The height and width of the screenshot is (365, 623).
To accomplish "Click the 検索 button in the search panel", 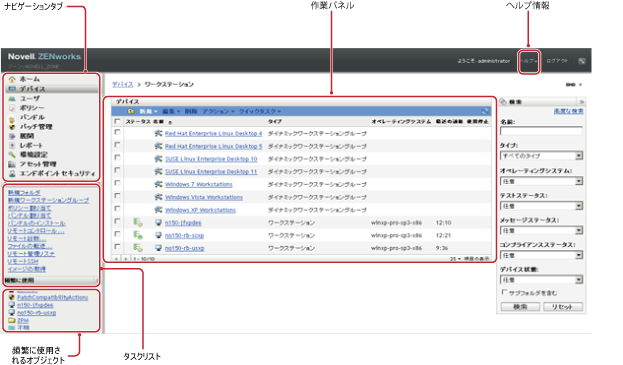I will coord(520,307).
